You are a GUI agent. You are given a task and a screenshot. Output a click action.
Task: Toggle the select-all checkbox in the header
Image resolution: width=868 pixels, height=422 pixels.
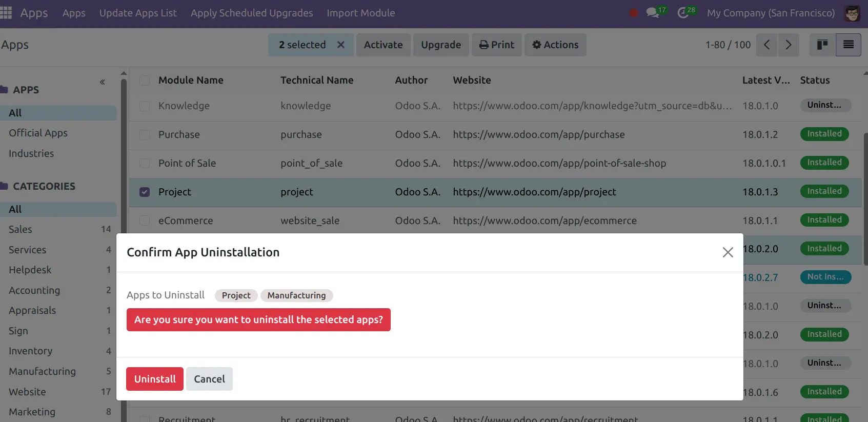145,81
